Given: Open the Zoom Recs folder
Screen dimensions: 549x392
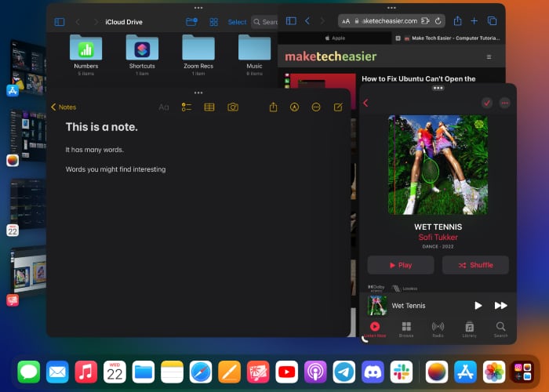Looking at the screenshot, I should tap(198, 55).
